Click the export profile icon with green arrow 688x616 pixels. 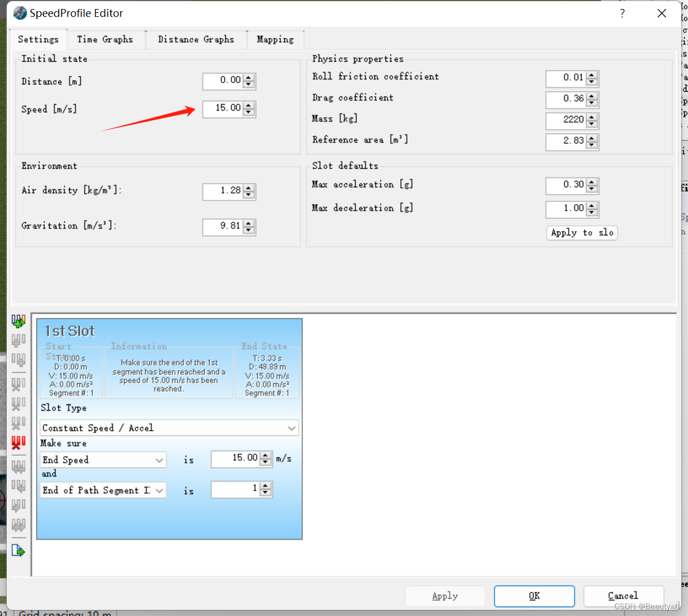pos(19,550)
